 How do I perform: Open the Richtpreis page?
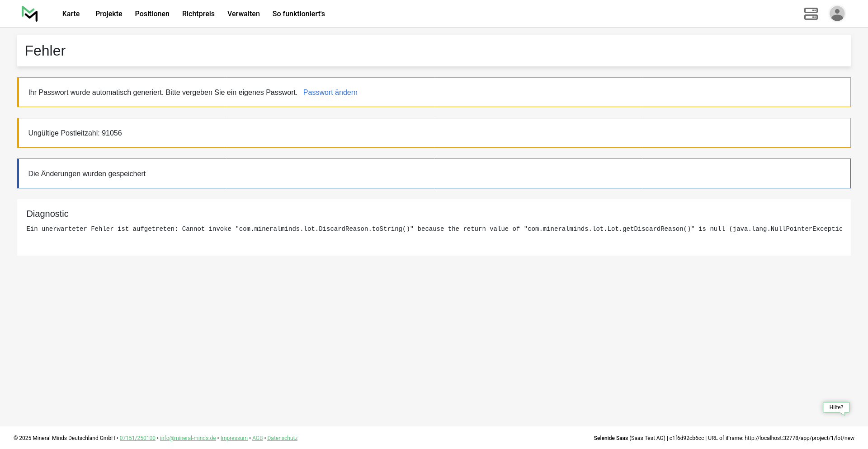point(198,14)
